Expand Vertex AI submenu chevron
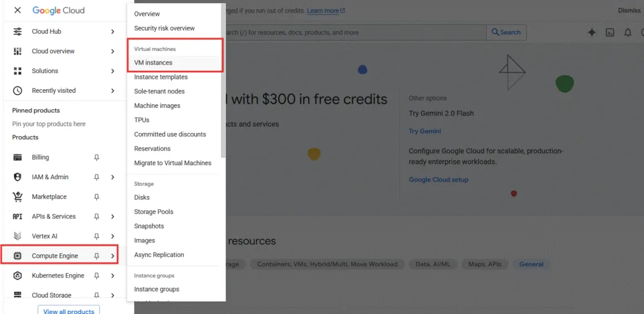Image resolution: width=644 pixels, height=314 pixels. pos(113,236)
